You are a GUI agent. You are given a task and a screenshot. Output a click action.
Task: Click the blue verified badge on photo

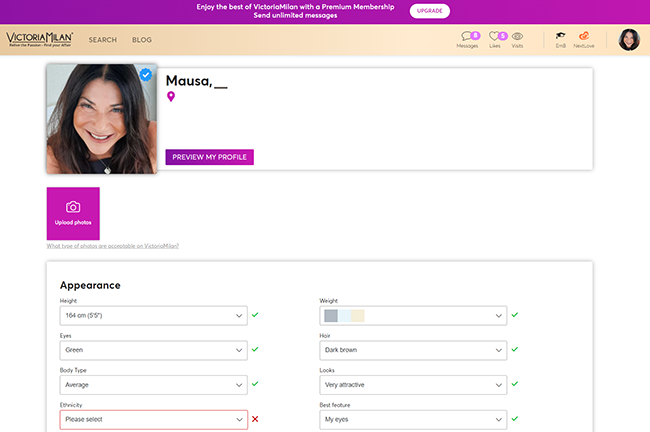(146, 75)
